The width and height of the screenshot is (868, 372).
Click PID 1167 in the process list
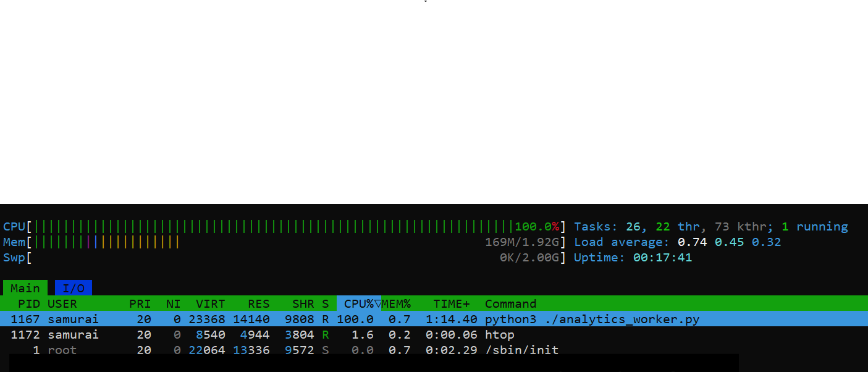(x=25, y=319)
